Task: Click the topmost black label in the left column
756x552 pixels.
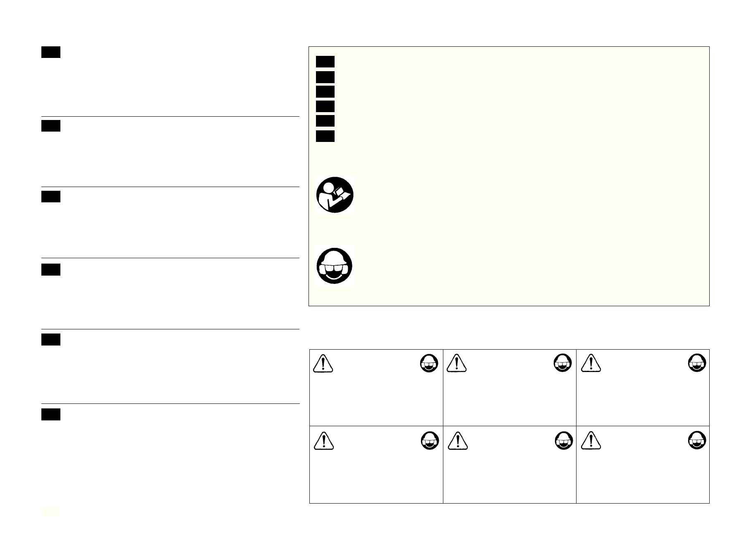Action: 51,52
